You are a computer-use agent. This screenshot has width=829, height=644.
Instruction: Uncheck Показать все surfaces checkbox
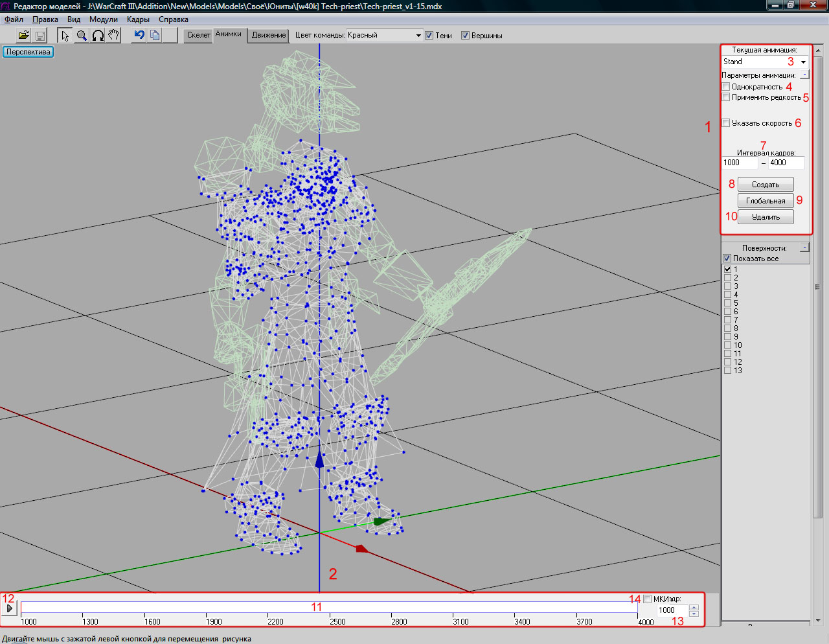(727, 259)
